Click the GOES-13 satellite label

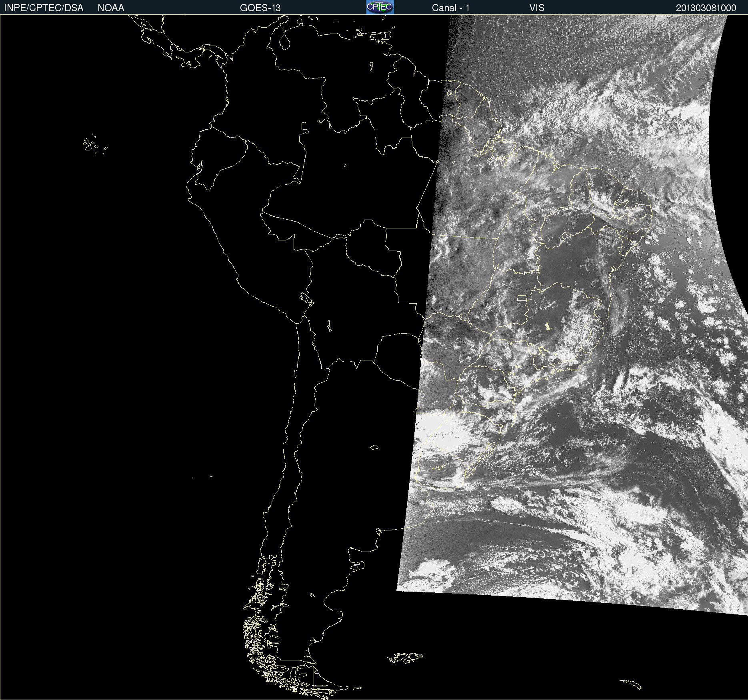[260, 8]
